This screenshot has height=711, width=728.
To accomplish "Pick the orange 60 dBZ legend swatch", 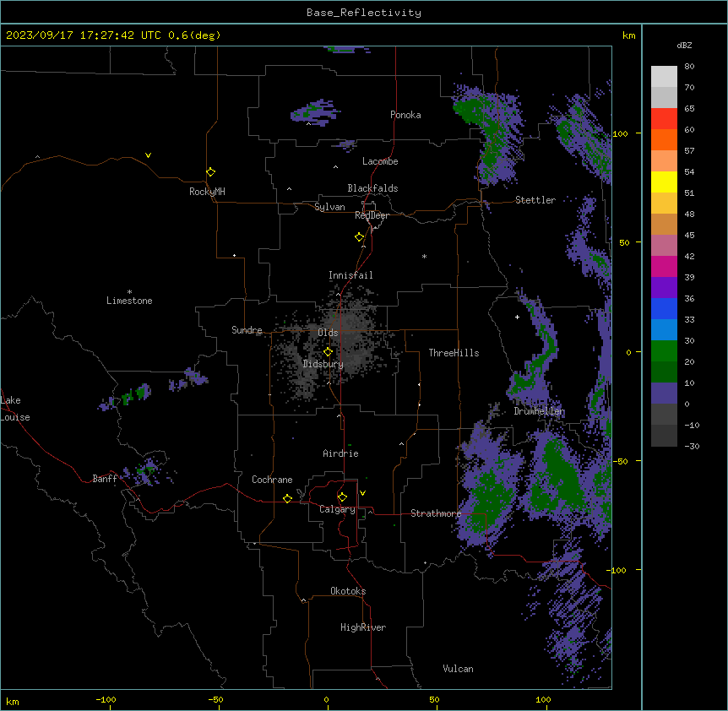I will point(664,139).
